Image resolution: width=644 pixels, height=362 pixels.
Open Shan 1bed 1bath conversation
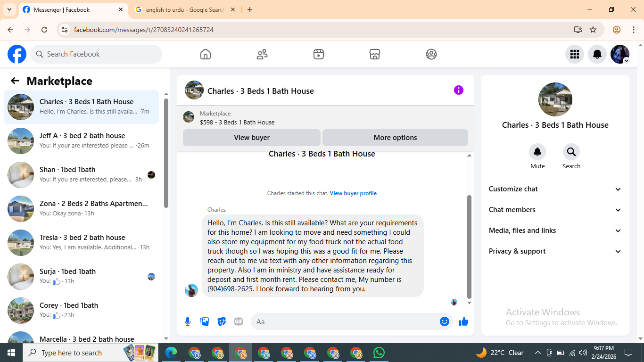[81, 175]
